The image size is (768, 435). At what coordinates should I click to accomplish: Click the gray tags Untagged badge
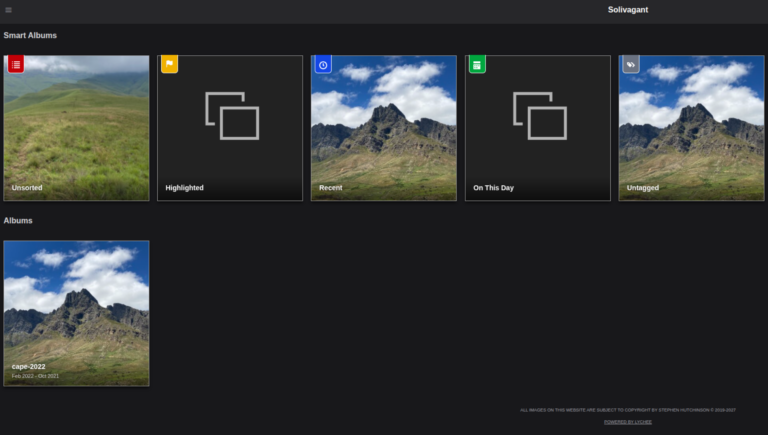pyautogui.click(x=631, y=64)
